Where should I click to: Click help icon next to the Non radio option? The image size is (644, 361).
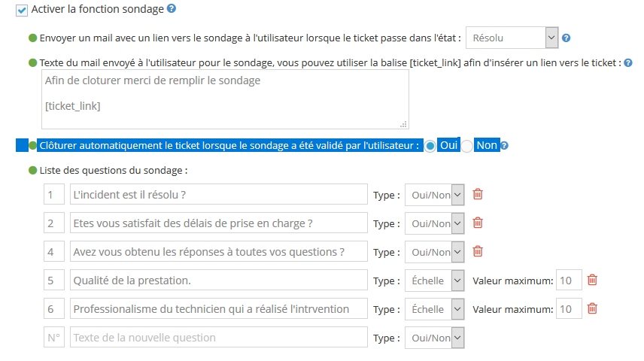tap(505, 146)
